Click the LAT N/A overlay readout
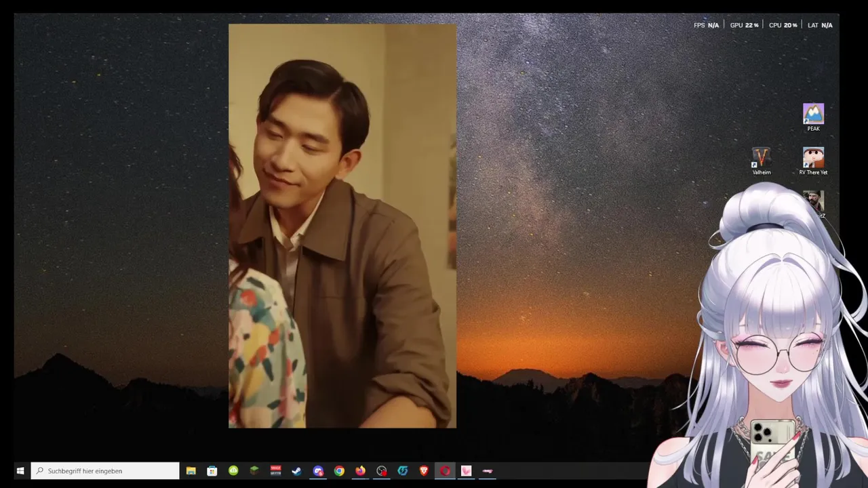The height and width of the screenshot is (488, 868). (x=820, y=25)
